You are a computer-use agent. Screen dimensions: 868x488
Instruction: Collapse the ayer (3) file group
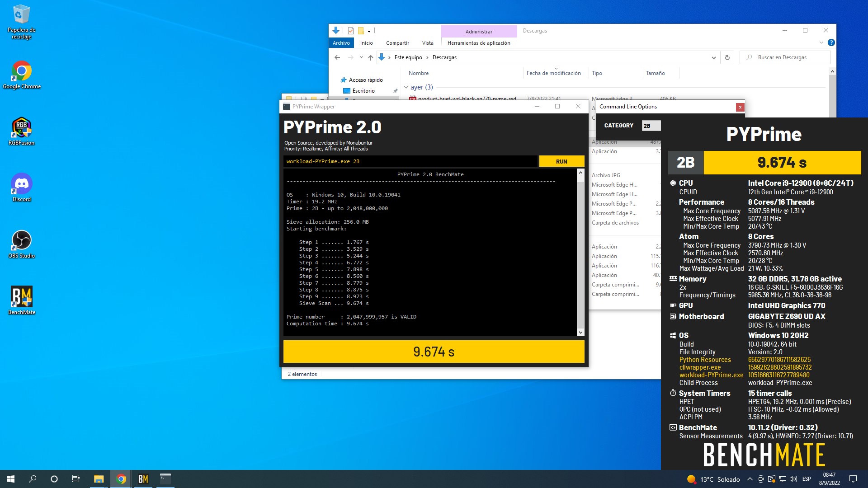[x=406, y=87]
